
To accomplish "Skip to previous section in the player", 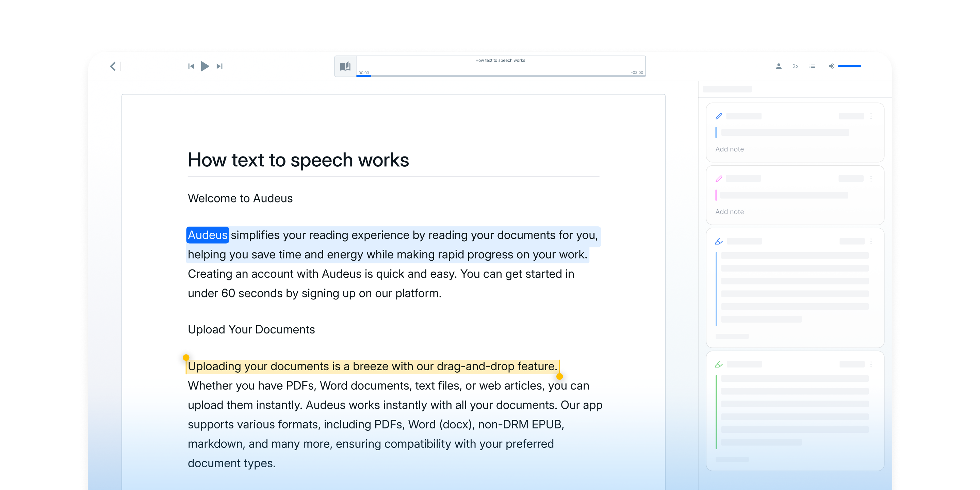I will [x=191, y=66].
